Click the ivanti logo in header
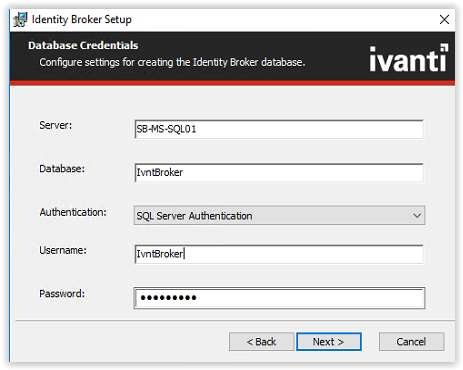This screenshot has width=463, height=370. pos(409,58)
